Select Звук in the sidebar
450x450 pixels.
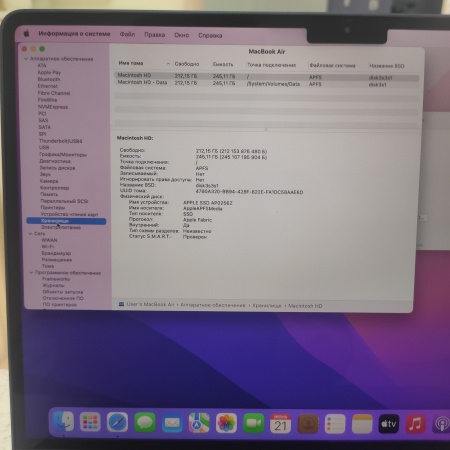[45, 174]
